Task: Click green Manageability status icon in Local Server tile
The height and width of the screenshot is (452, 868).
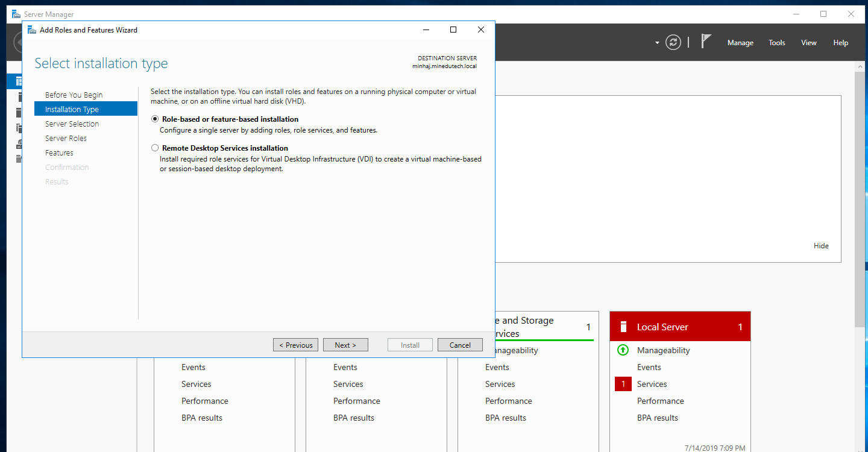Action: [623, 350]
